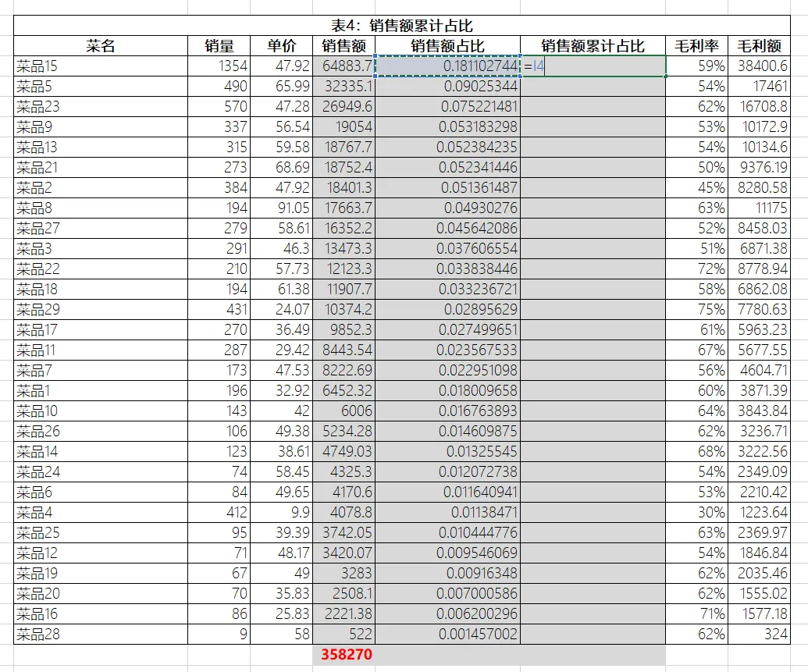Select the 毛利额 column header
The width and height of the screenshot is (808, 672).
click(x=759, y=46)
